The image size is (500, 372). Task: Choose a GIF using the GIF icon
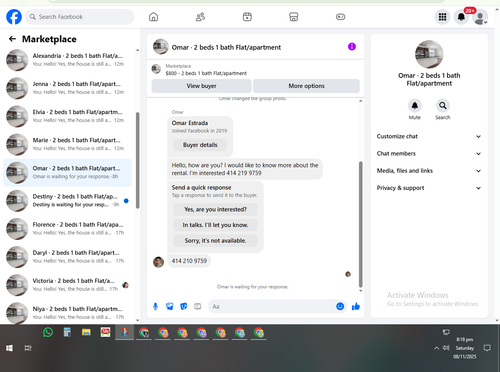198,306
